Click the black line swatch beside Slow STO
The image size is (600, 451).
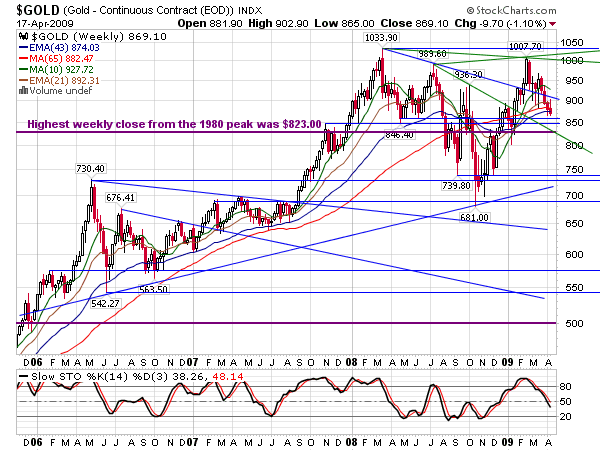[23, 377]
